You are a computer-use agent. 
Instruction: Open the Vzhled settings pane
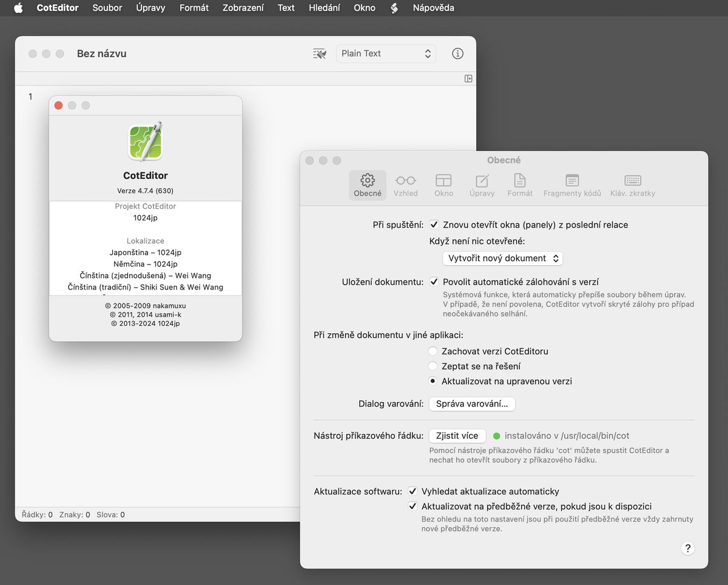(x=405, y=185)
